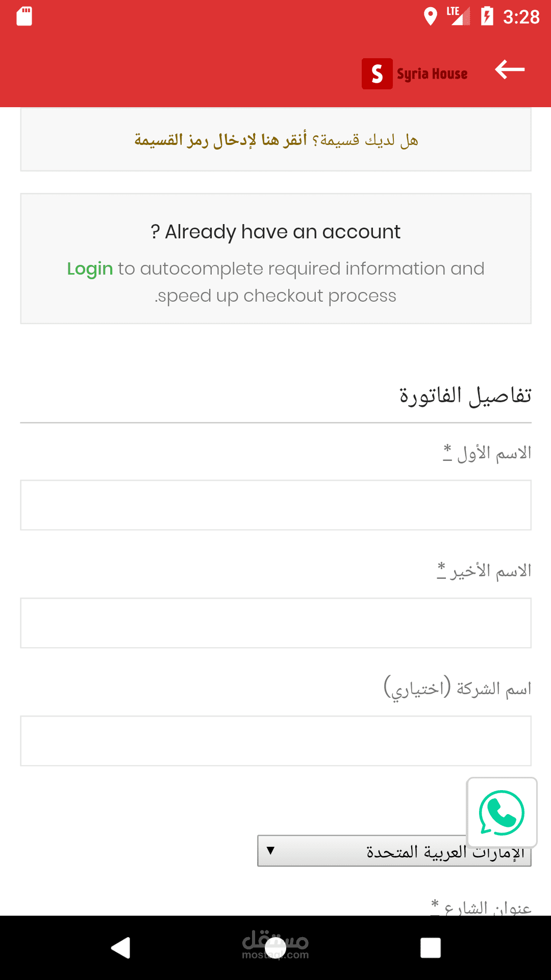
Task: Tap the Android recent apps square
Action: point(430,948)
